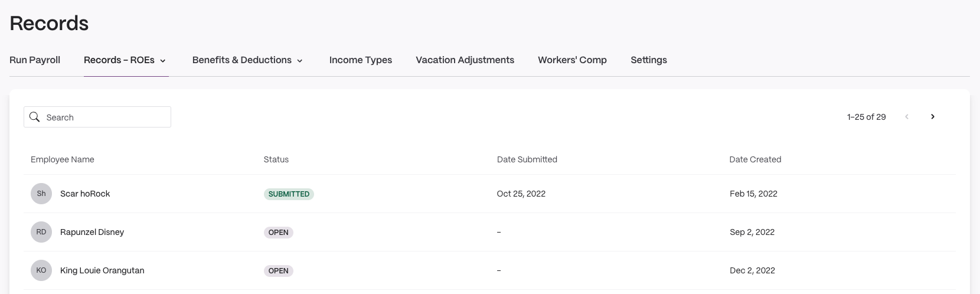Image resolution: width=980 pixels, height=294 pixels.
Task: Click Rapunzel Disney's OPEN status badge
Action: pyautogui.click(x=279, y=232)
